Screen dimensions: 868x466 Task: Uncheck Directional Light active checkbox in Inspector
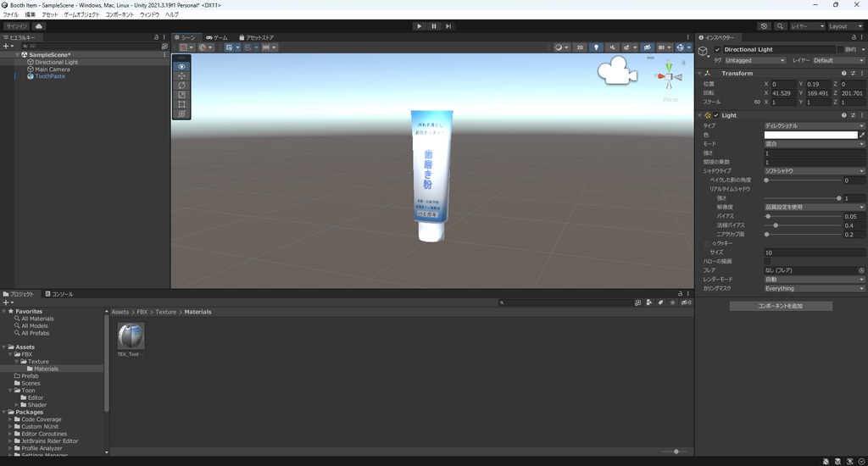coord(717,49)
